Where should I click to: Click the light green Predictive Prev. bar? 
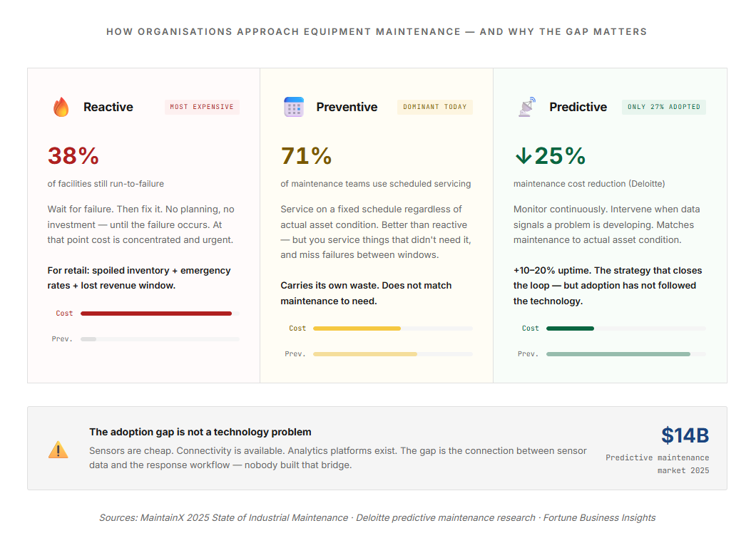point(618,354)
